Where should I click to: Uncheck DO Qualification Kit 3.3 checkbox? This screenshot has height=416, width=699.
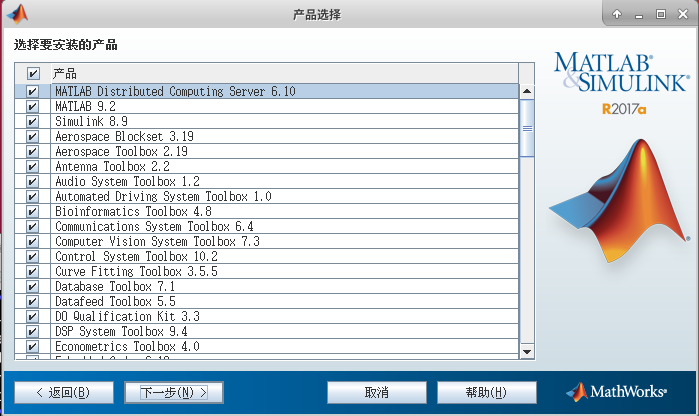32,317
